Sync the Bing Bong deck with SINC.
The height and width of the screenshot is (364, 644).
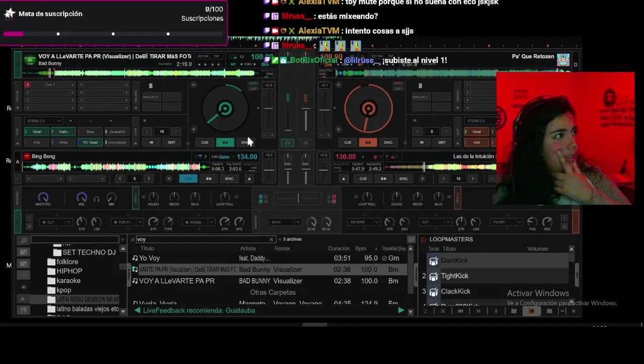click(229, 178)
